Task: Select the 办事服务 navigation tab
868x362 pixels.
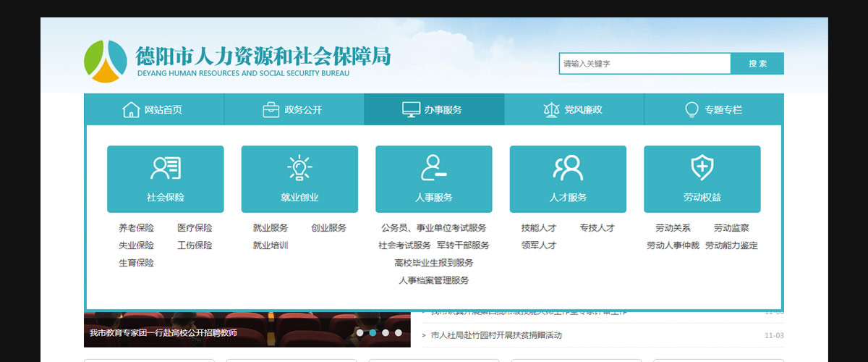Action: pyautogui.click(x=434, y=109)
